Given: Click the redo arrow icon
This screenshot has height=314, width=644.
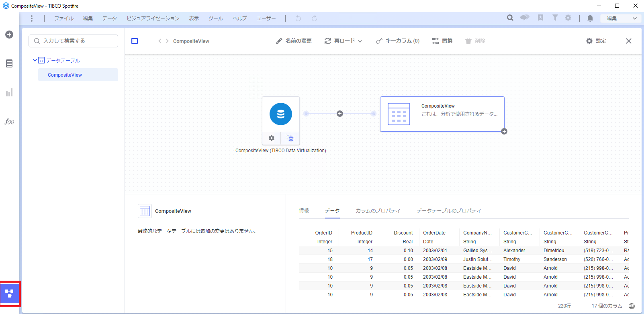Looking at the screenshot, I should pyautogui.click(x=314, y=18).
